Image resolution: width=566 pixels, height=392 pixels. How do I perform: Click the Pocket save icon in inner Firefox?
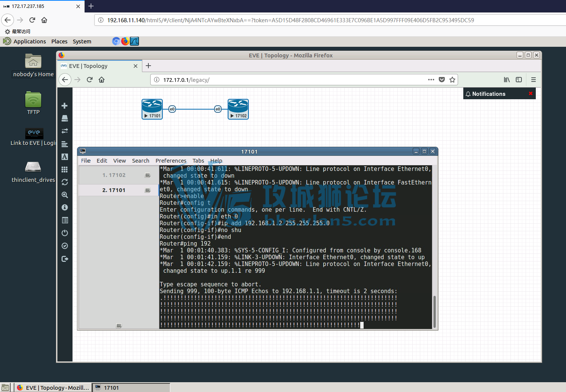[x=442, y=80]
